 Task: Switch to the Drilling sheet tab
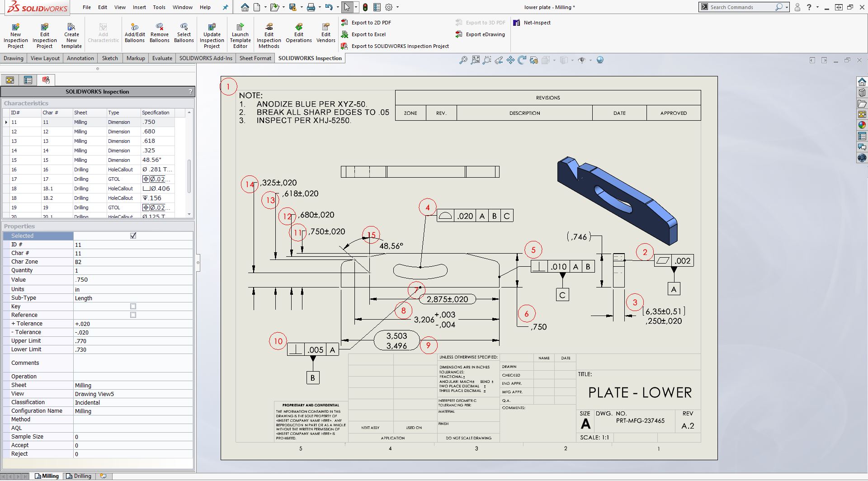(x=79, y=476)
